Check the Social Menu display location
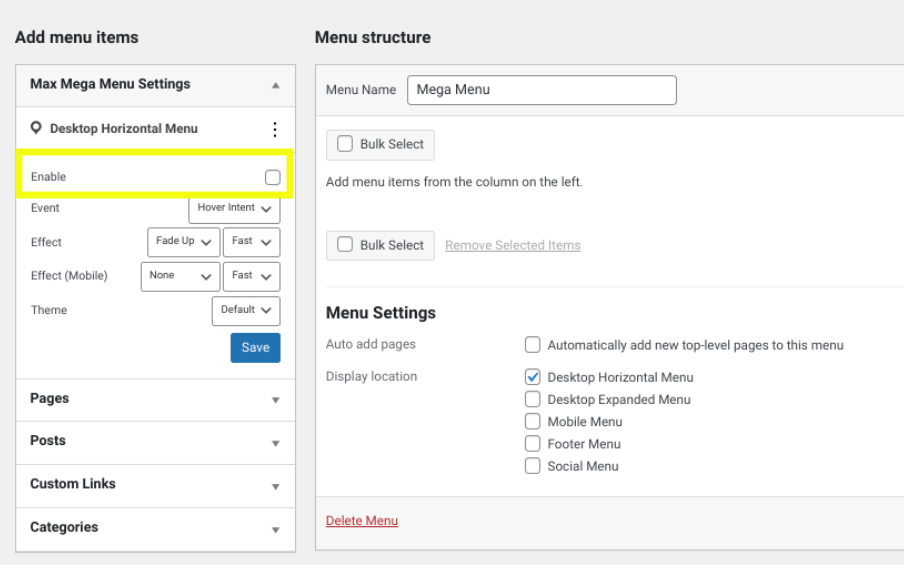Screen dimensions: 904x565 tap(532, 466)
